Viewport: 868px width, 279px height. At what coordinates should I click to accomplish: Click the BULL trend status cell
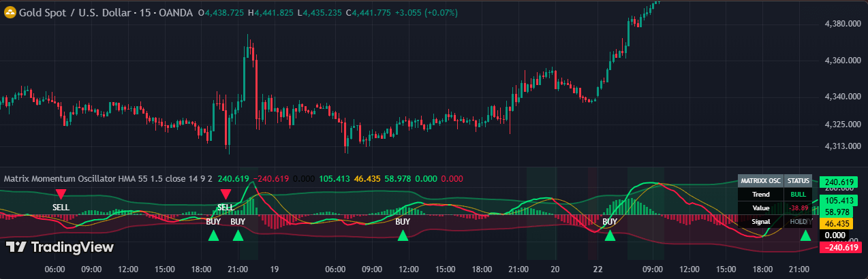pyautogui.click(x=798, y=194)
